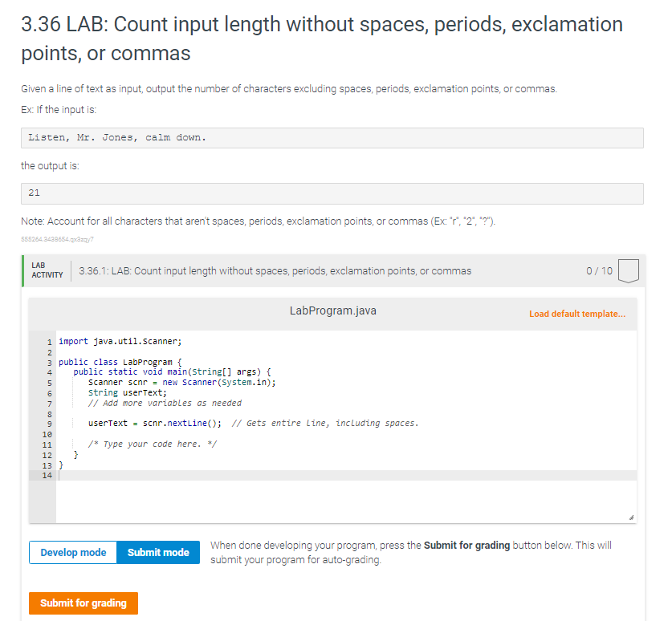672x621 pixels.
Task: Click the completion badge icon beside 0/10
Action: (629, 271)
